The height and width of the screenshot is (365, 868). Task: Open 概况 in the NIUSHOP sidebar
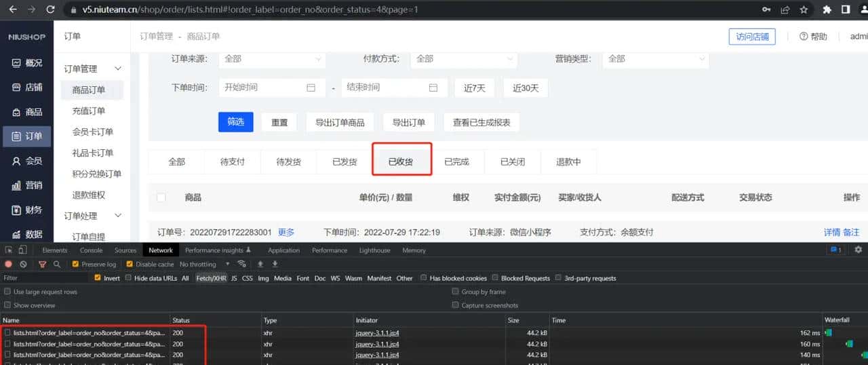point(26,63)
